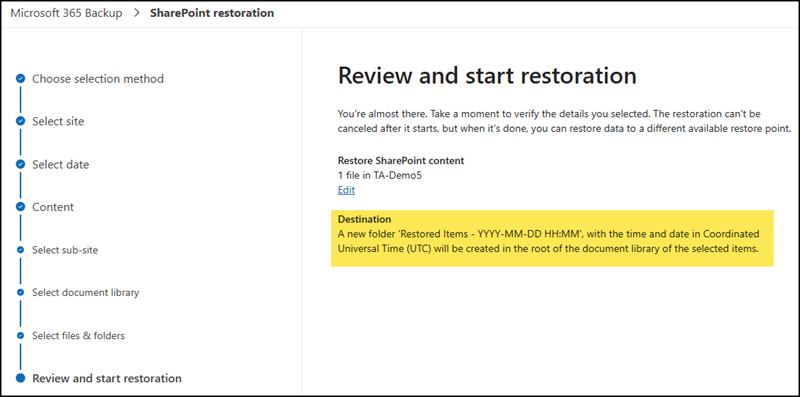Click the current-step dot beside Review and start restoration
This screenshot has width=800, height=397.
coord(20,378)
